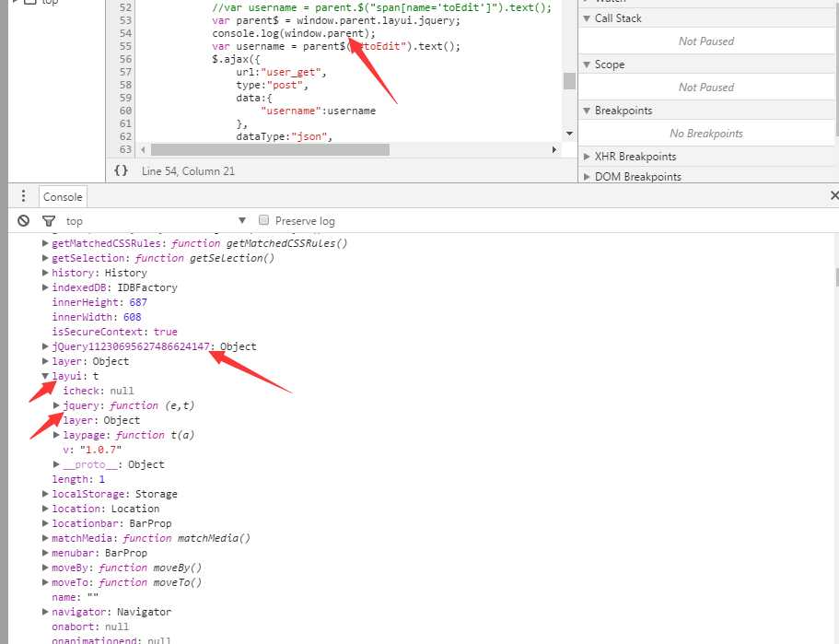Expand the XHR Breakpoints section
The width and height of the screenshot is (839, 644).
tap(587, 157)
